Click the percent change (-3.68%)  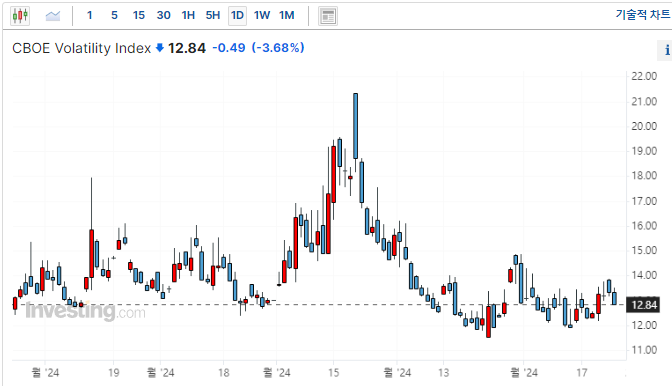pyautogui.click(x=278, y=48)
